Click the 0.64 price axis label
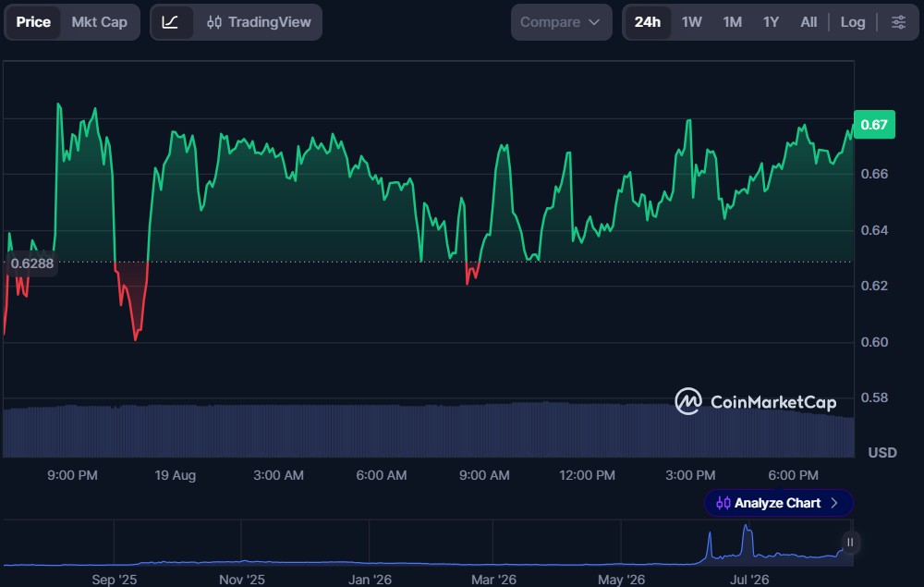The height and width of the screenshot is (587, 924). 874,230
